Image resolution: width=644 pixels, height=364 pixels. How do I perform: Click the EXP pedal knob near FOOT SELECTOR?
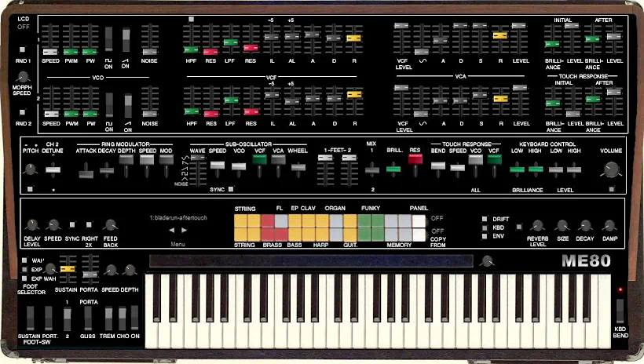[50, 269]
